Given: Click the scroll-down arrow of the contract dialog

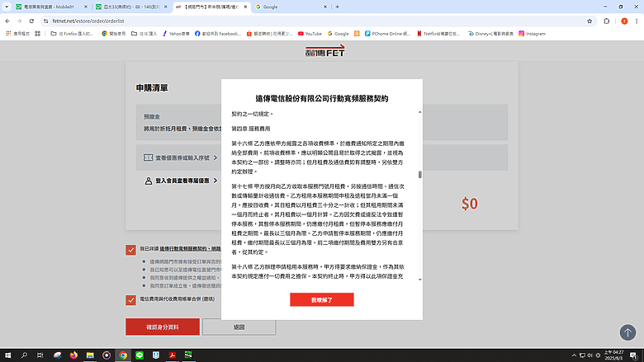Looking at the screenshot, I should (419, 280).
